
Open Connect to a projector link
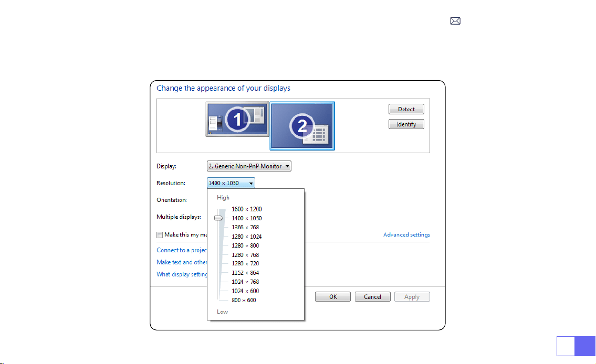182,250
